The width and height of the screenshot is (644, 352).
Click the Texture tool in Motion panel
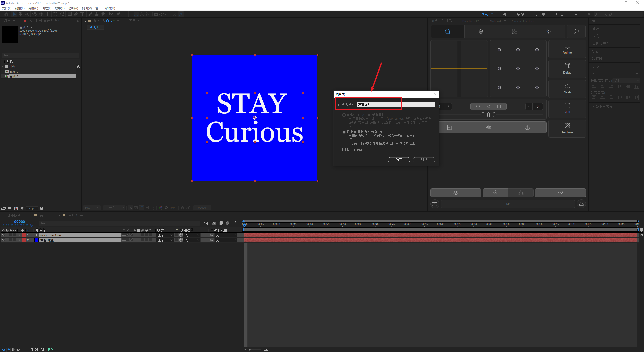[567, 128]
